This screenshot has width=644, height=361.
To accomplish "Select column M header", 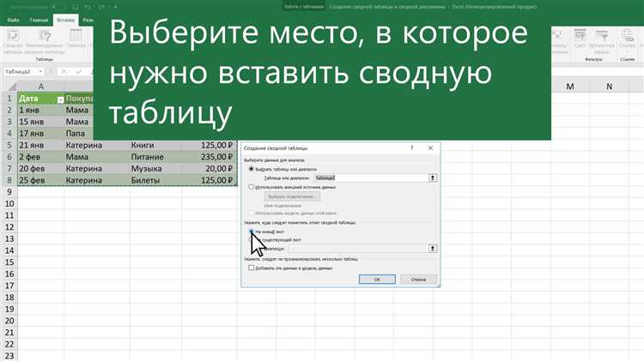I will click(x=570, y=86).
